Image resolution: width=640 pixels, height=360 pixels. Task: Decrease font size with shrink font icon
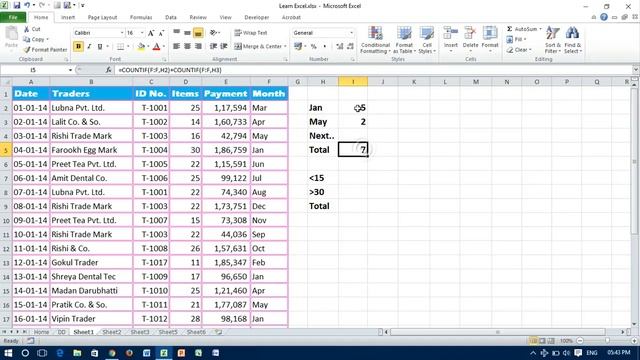[x=161, y=33]
